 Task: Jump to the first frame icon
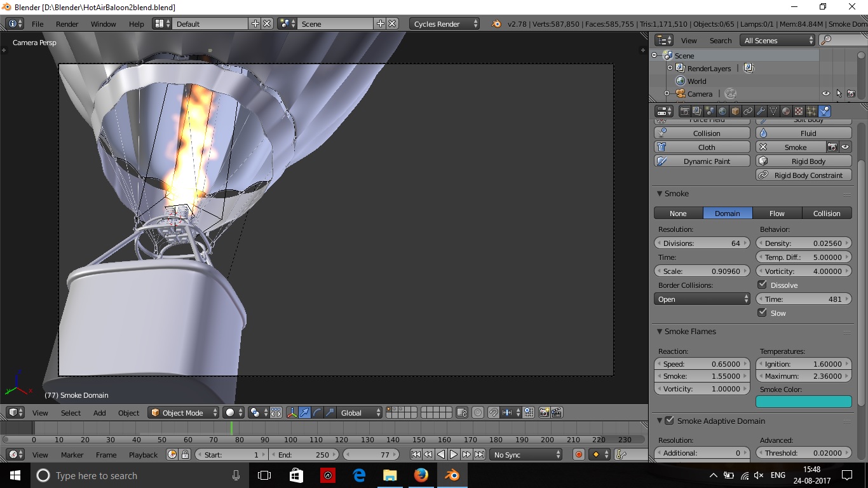click(416, 454)
